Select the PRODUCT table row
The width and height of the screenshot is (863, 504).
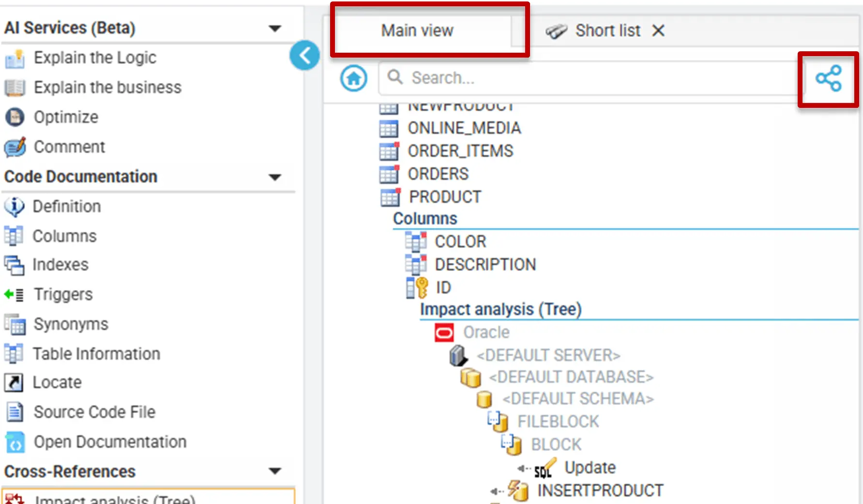pos(445,197)
